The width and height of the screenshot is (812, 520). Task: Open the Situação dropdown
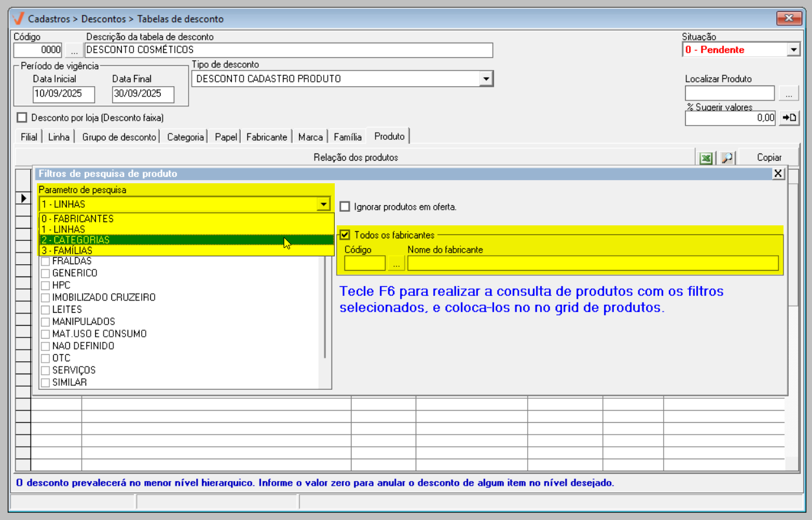(x=793, y=50)
